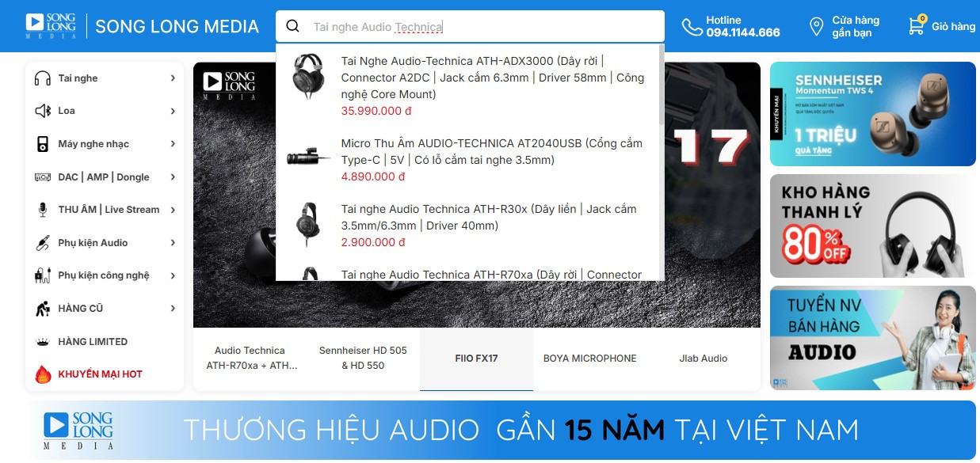Click the search suggestions scrollbar
The height and width of the screenshot is (463, 980).
(662, 85)
